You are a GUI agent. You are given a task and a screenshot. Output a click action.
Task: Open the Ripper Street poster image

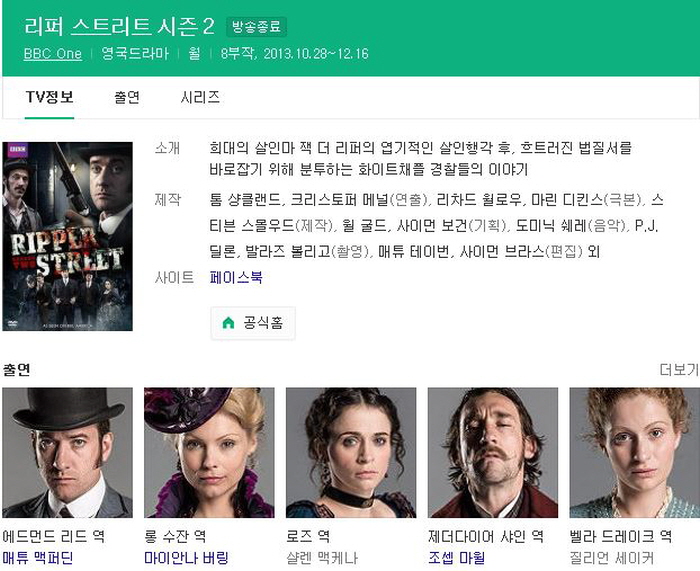67,236
